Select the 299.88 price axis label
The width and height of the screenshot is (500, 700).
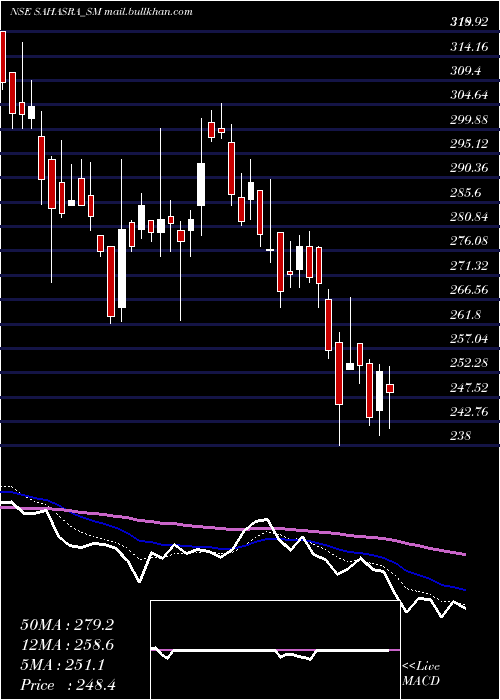click(x=469, y=119)
